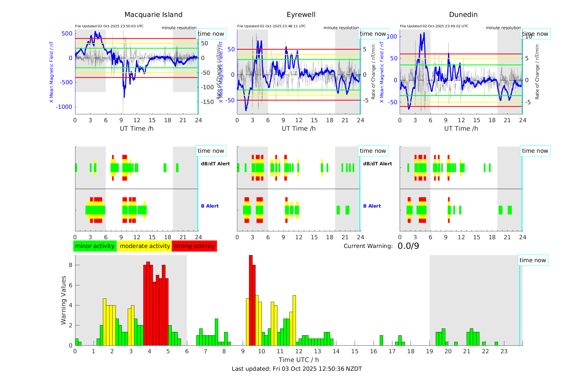Click the dB/dT Alert label beside Macquarie panel
This screenshot has width=578, height=392.
pos(215,164)
